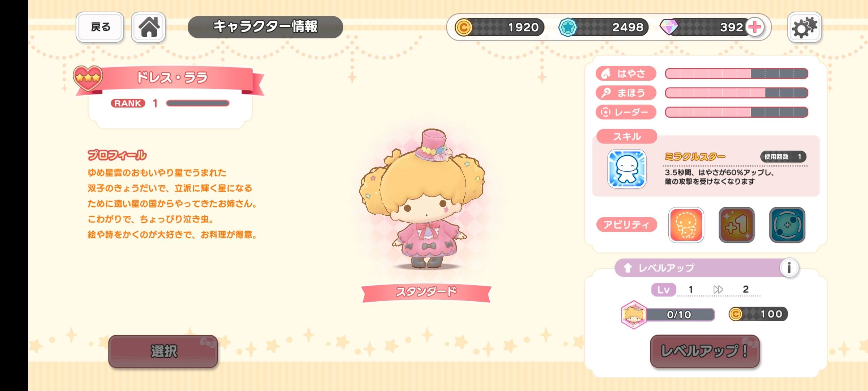
Task: Tap the diamond gem currency icon
Action: pyautogui.click(x=669, y=27)
